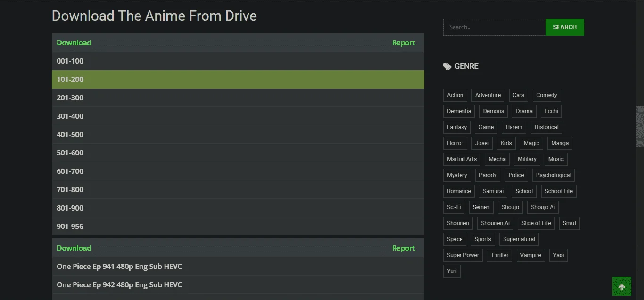Select the Shounen Ai genre tag

pyautogui.click(x=495, y=223)
